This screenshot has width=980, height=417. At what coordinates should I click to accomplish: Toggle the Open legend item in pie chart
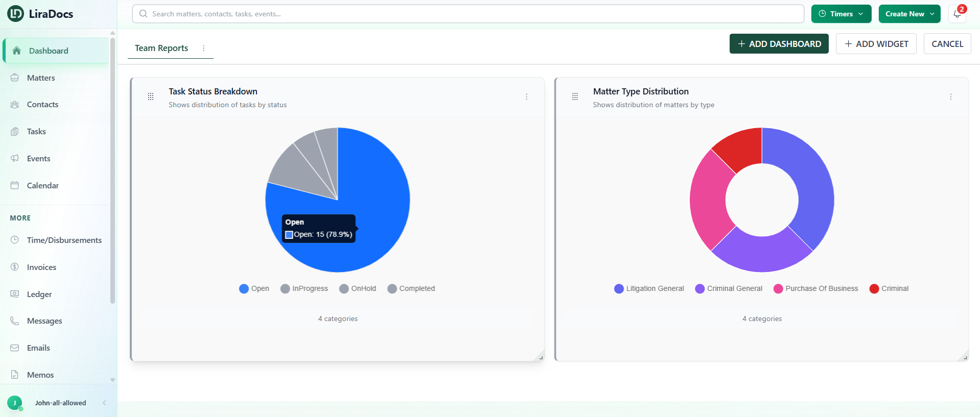[x=254, y=288]
